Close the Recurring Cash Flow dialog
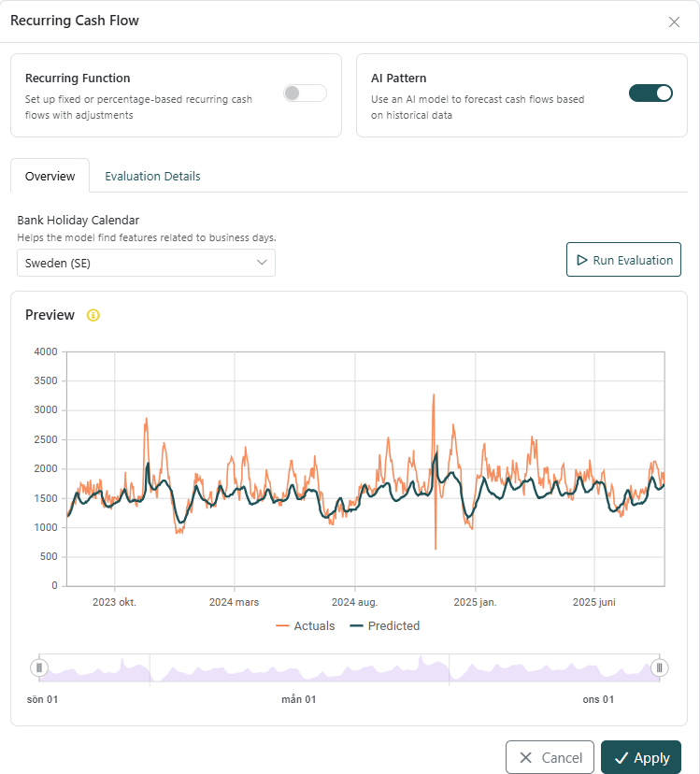This screenshot has height=774, width=700. click(x=674, y=21)
